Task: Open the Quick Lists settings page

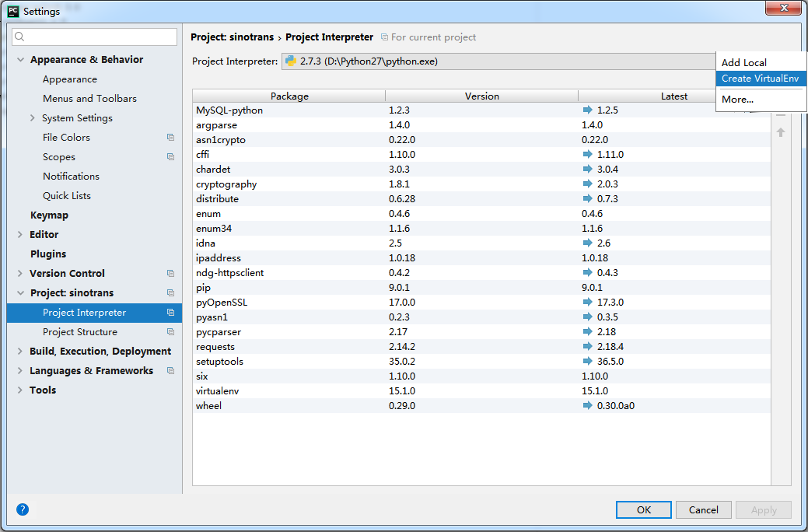Action: [67, 196]
